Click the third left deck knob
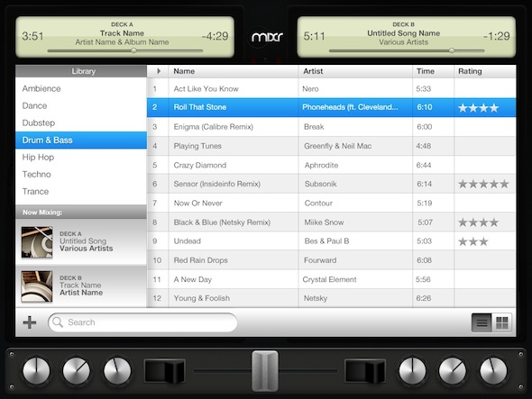The height and width of the screenshot is (399, 532). pyautogui.click(x=117, y=370)
